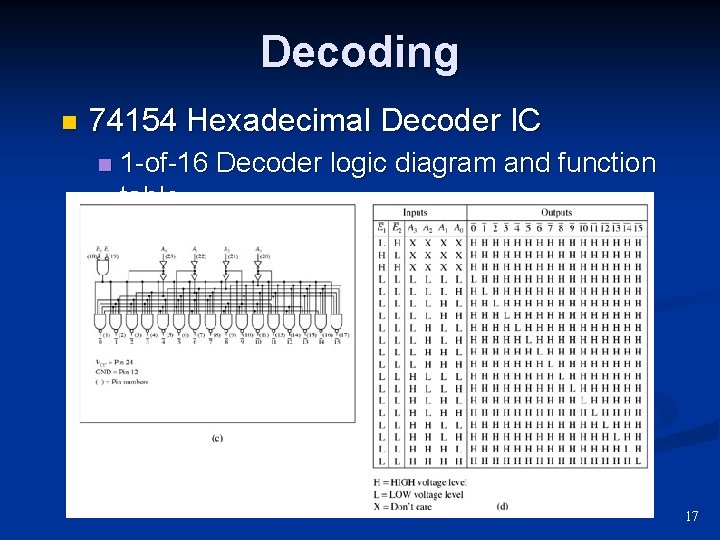Click the "GND = Pin 12" note
Screen dimensions: 720x540
117,372
